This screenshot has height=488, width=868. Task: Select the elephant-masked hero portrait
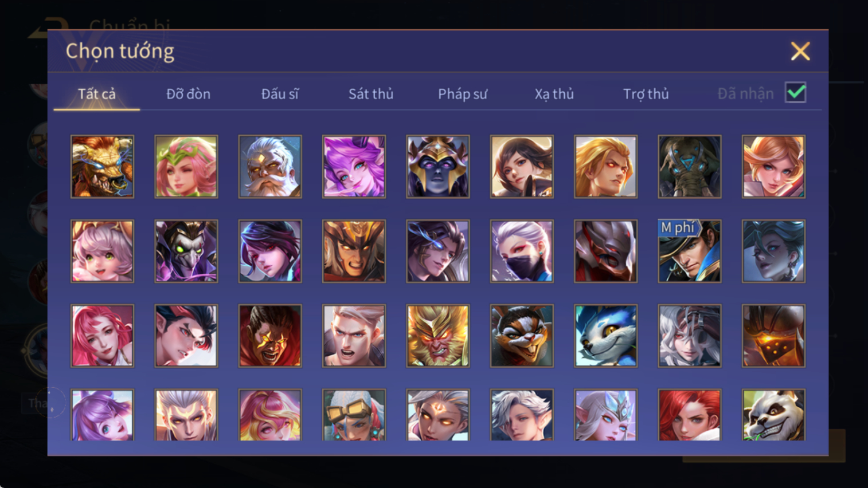690,167
